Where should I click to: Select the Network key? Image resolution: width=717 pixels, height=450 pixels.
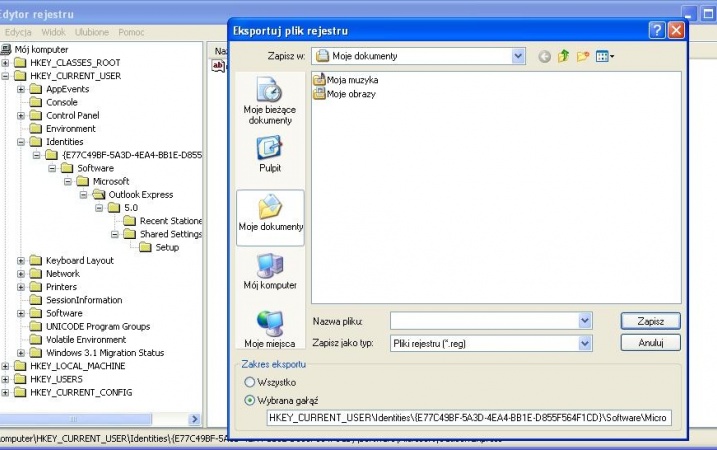(x=63, y=273)
